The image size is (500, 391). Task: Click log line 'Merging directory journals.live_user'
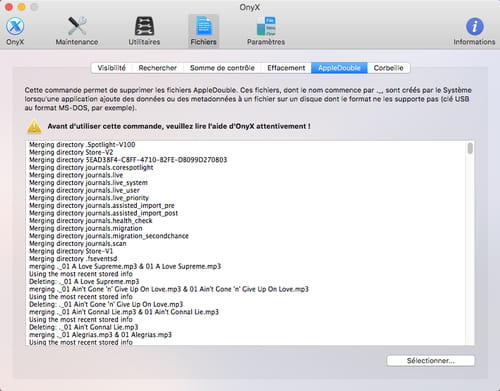[x=84, y=190]
